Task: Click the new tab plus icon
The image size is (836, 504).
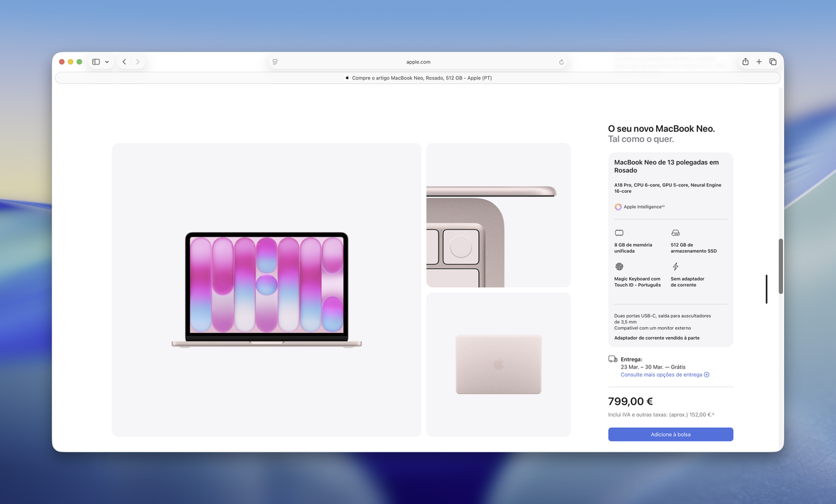Action: [758, 61]
